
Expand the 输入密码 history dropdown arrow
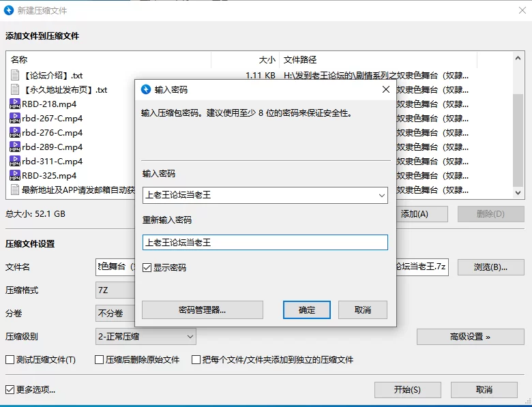(381, 196)
